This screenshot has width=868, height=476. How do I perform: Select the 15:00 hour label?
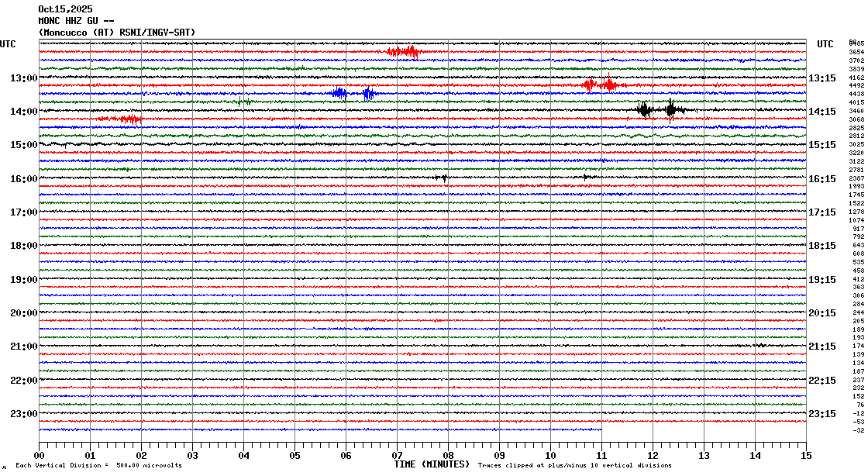(24, 145)
